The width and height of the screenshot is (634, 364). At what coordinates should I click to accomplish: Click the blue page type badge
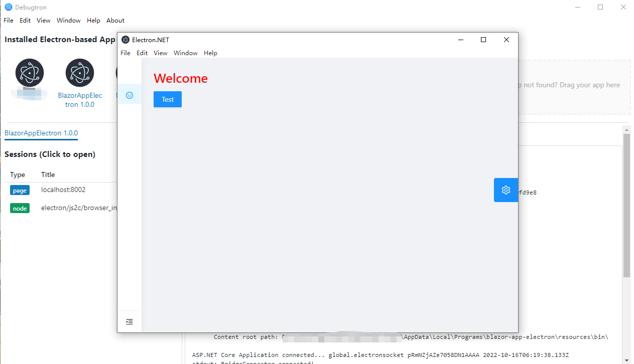tap(20, 191)
